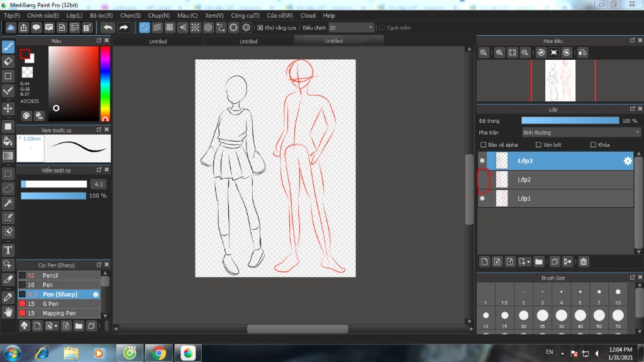Expand the add brush dropdown arrow
Image resolution: width=644 pixels, height=362 pixels.
56,326
